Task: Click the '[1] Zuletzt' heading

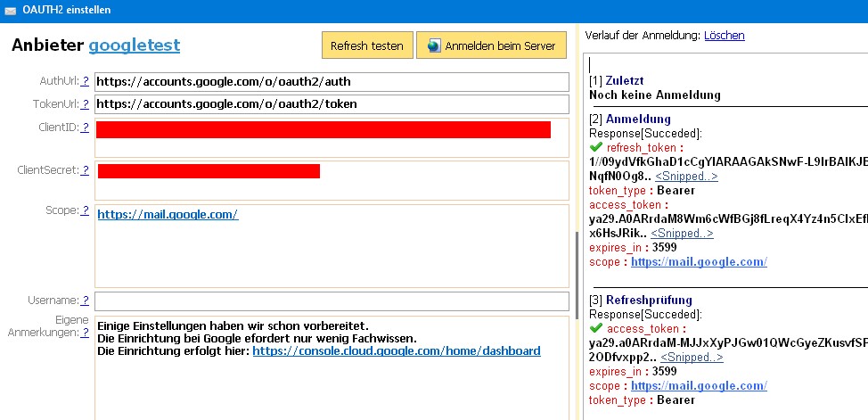Action: pos(616,81)
